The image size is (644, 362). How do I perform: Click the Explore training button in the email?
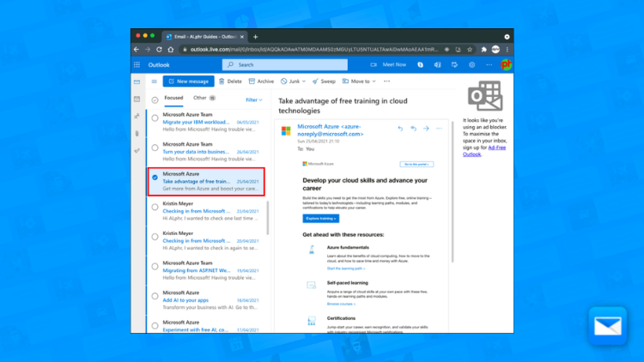(321, 219)
